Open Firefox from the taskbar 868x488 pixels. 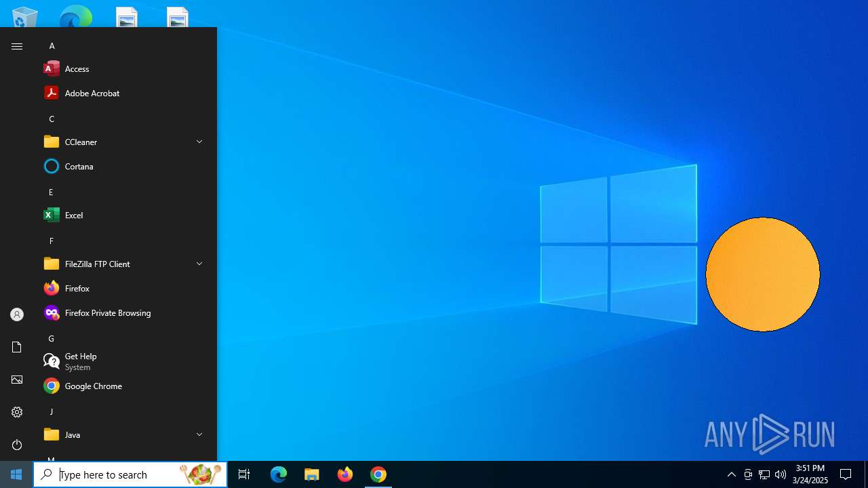(x=345, y=474)
